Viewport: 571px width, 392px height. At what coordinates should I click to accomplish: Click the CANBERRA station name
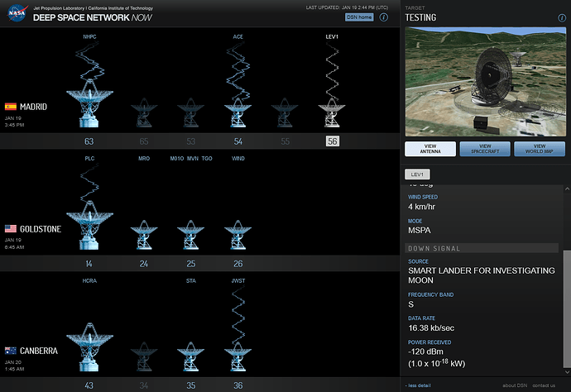[x=39, y=351]
